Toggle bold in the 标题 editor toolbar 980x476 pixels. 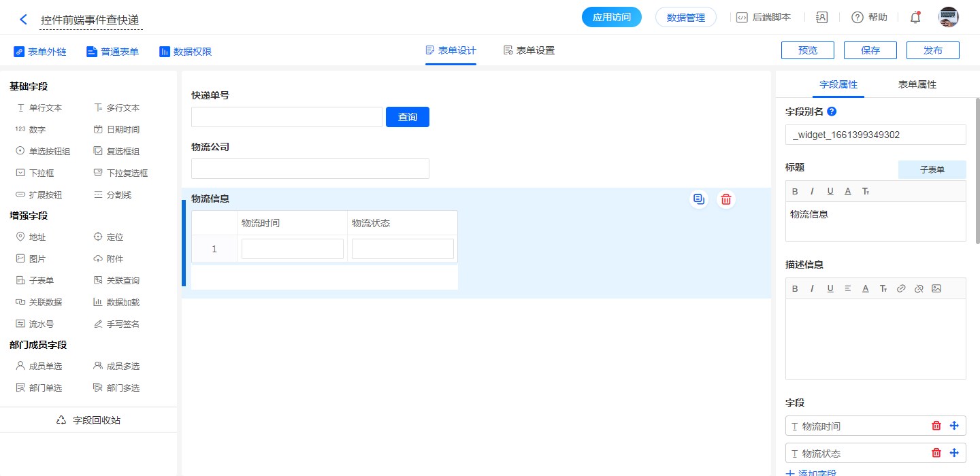(795, 191)
